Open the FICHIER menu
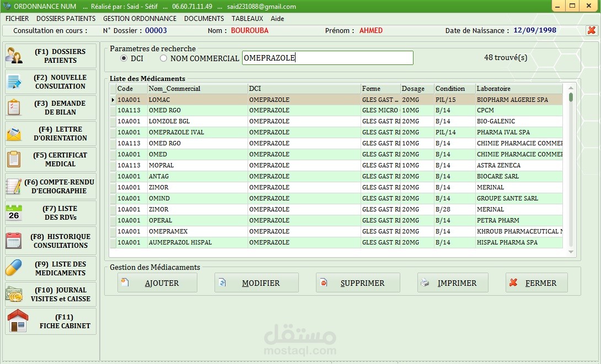Viewport: 601px width, 364px height. pos(17,18)
